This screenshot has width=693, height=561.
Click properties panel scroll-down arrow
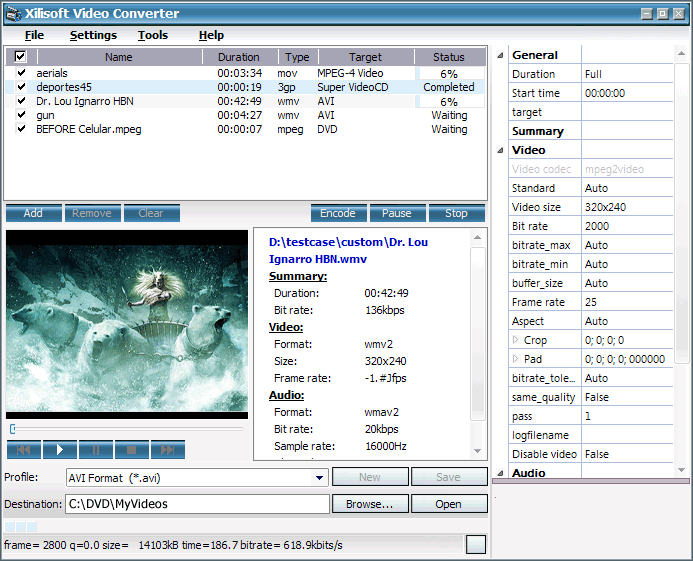681,470
